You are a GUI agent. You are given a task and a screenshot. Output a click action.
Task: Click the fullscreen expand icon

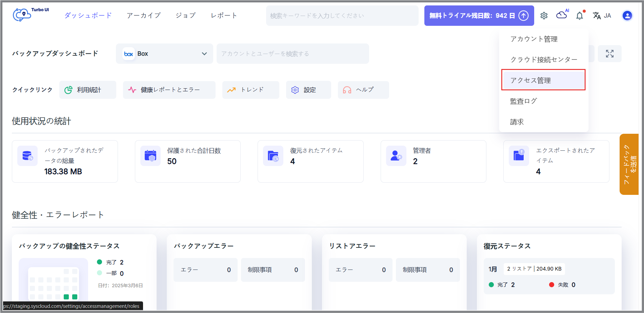(609, 54)
